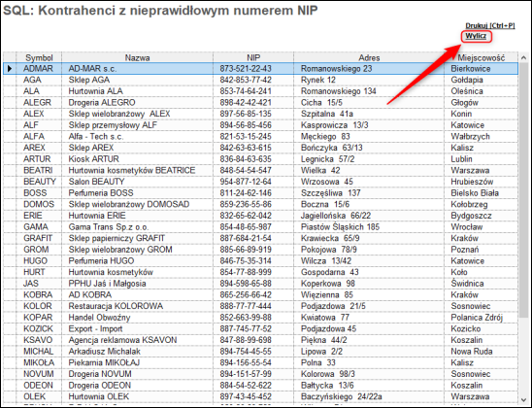Viewport: 532px width, 408px height.
Task: Click the Romanowskiego 134 address cell
Action: click(369, 91)
